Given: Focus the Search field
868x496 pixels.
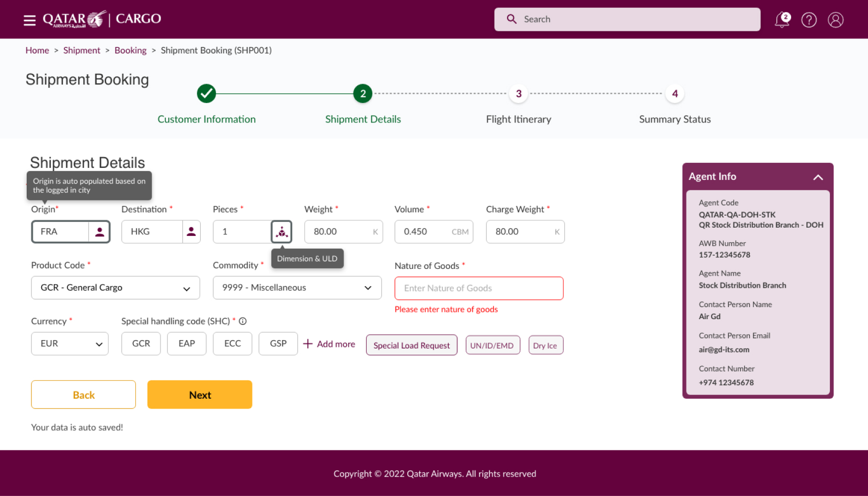Looking at the screenshot, I should pos(627,19).
